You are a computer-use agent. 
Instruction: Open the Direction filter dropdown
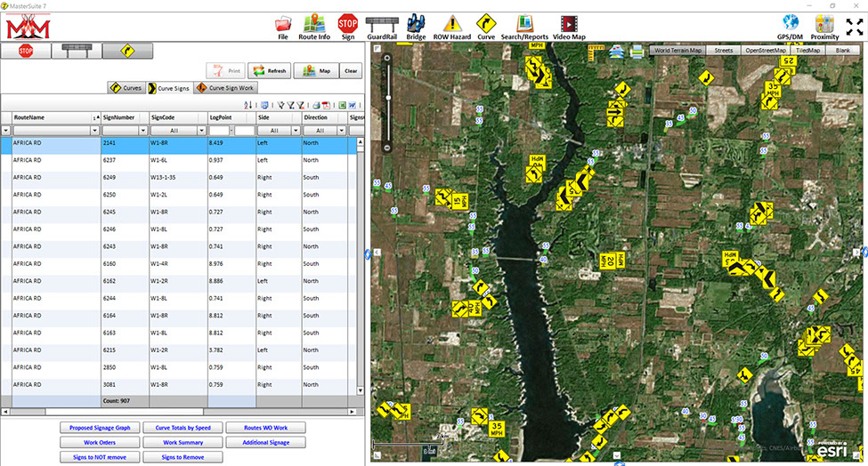point(342,130)
